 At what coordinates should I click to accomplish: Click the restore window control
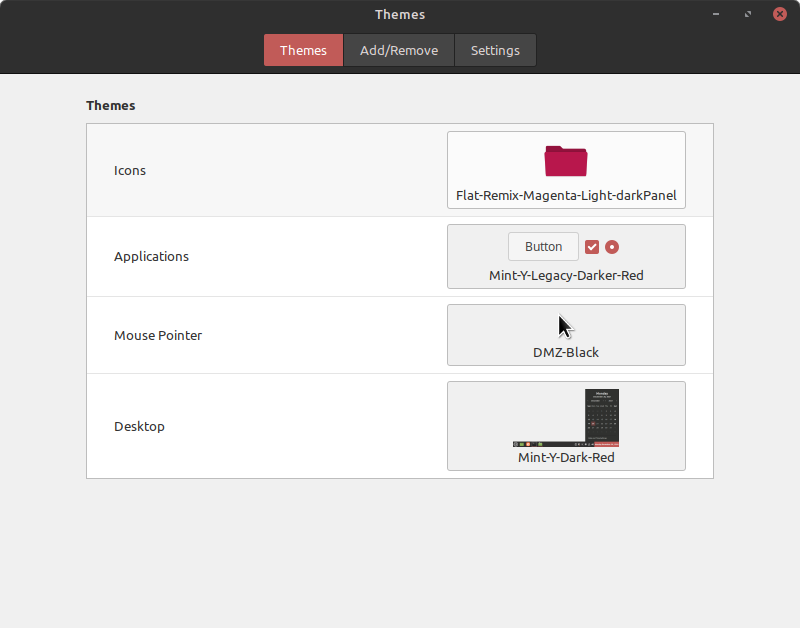(x=747, y=14)
